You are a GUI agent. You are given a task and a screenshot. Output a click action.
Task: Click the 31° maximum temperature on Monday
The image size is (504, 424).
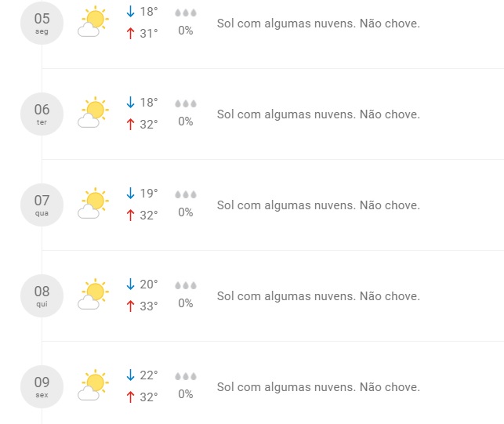(149, 34)
